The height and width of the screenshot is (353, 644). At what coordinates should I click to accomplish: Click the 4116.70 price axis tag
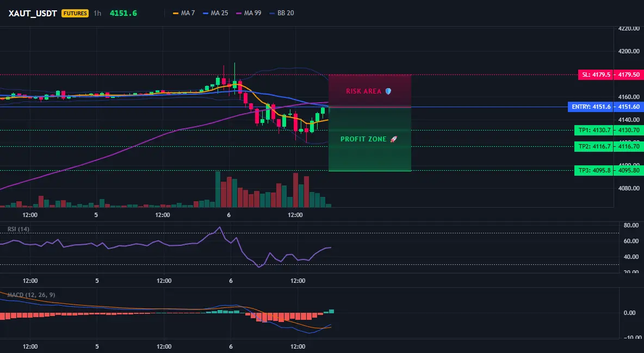(629, 146)
